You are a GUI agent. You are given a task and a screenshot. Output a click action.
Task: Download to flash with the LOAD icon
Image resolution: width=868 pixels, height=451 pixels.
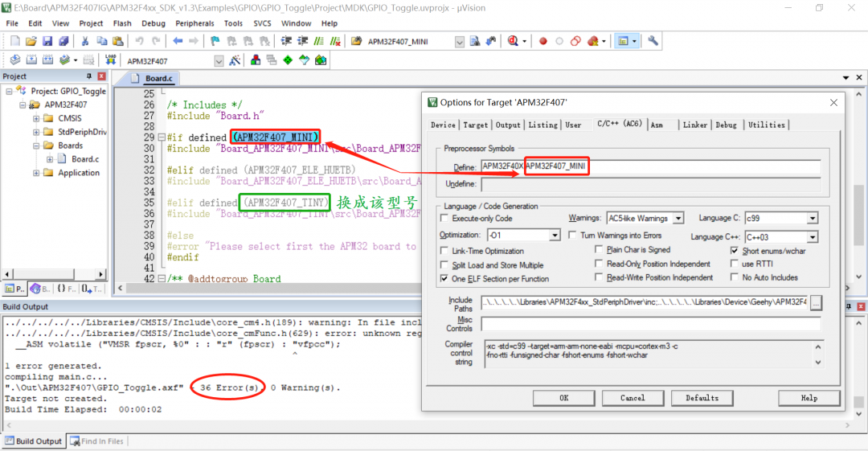[111, 59]
